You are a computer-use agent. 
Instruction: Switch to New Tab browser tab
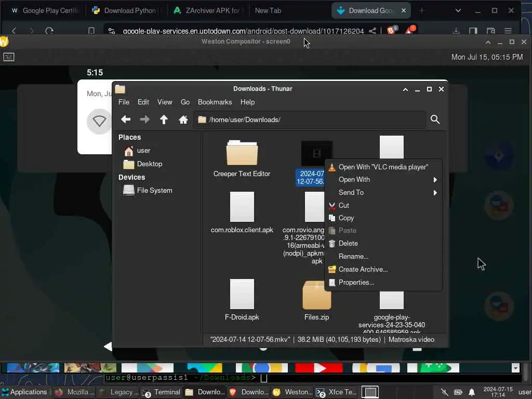[268, 10]
